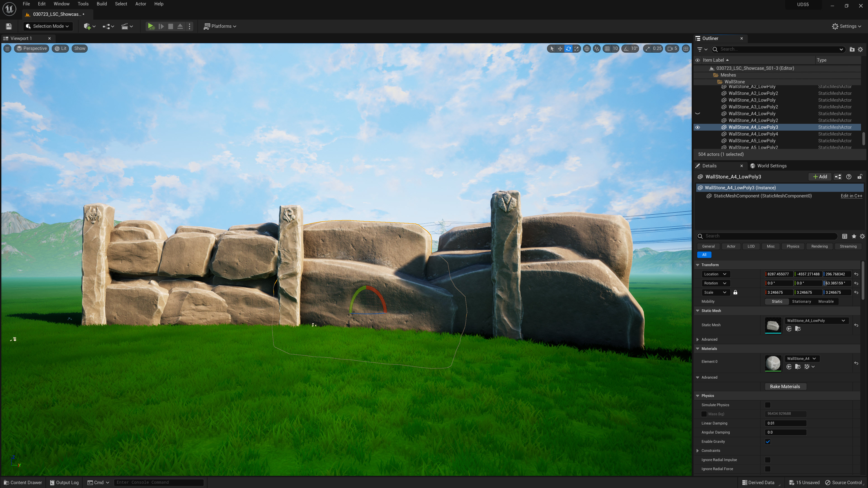This screenshot has height=488, width=868.
Task: Click the Play in editor button
Action: pyautogui.click(x=151, y=26)
